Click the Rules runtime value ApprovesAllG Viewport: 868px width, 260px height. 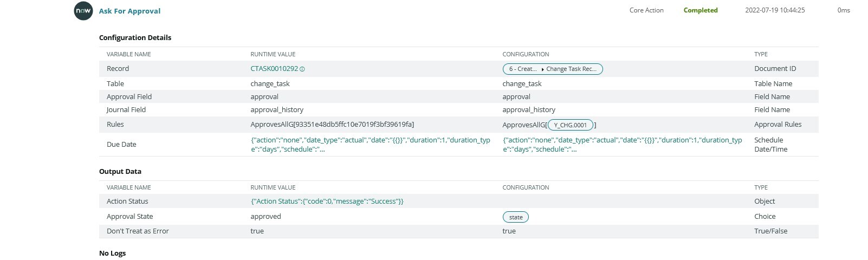(x=332, y=124)
